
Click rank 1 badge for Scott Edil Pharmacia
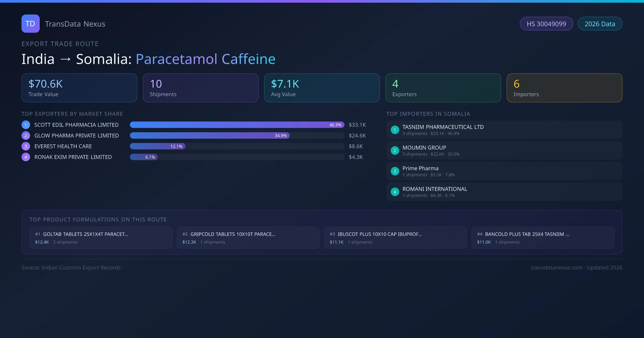(x=26, y=125)
